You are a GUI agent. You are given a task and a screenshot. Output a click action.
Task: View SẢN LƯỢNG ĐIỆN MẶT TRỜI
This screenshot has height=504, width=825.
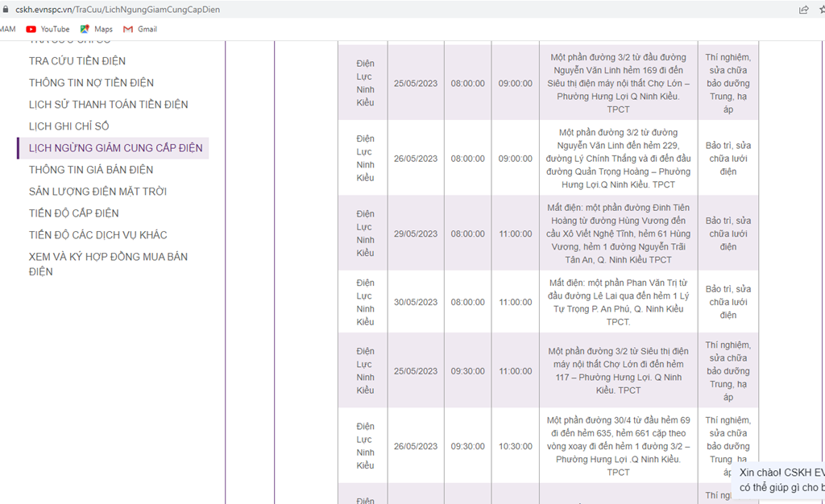tap(97, 192)
